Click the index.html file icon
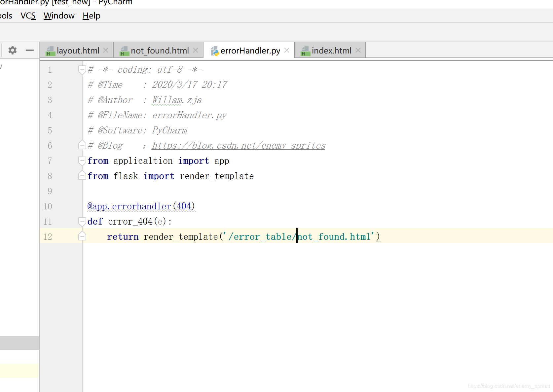 [x=305, y=51]
